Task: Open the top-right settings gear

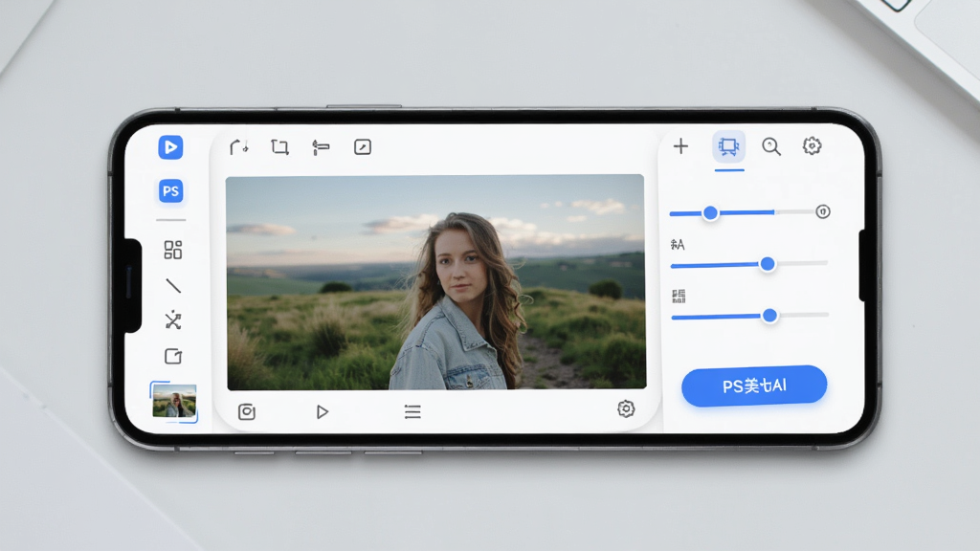Action: click(x=812, y=146)
